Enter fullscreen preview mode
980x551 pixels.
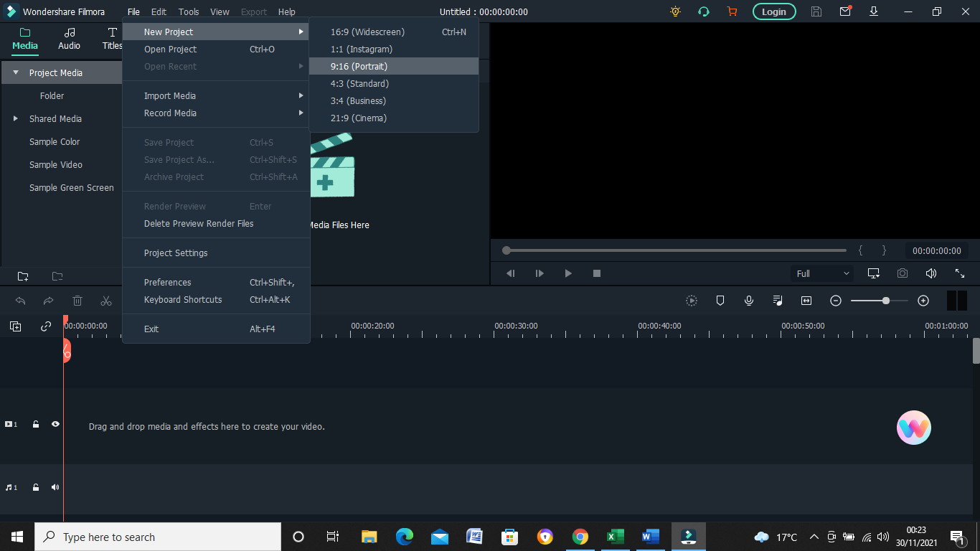point(960,273)
